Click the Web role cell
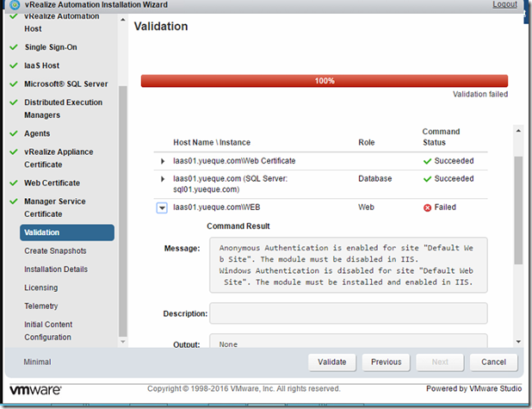 pyautogui.click(x=366, y=208)
